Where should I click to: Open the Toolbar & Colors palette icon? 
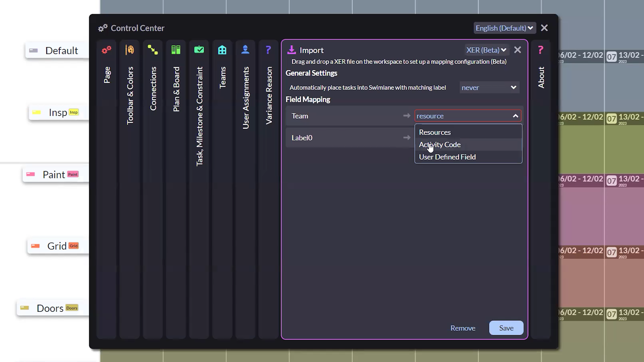[130, 50]
